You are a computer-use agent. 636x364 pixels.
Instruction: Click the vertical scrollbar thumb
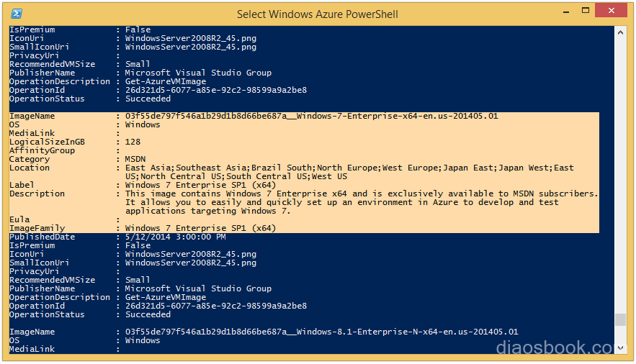tap(620, 319)
